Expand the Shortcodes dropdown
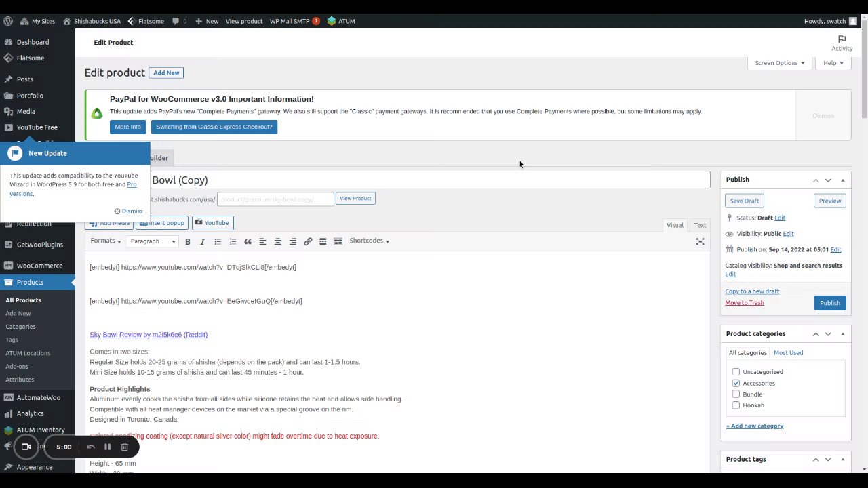868x488 pixels. [369, 241]
